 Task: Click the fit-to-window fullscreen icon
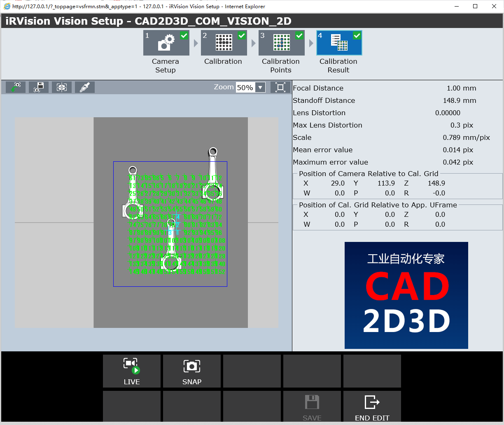point(280,87)
